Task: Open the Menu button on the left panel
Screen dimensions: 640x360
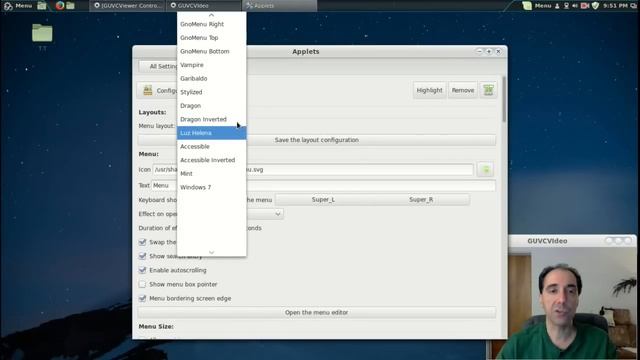Action: click(x=18, y=6)
